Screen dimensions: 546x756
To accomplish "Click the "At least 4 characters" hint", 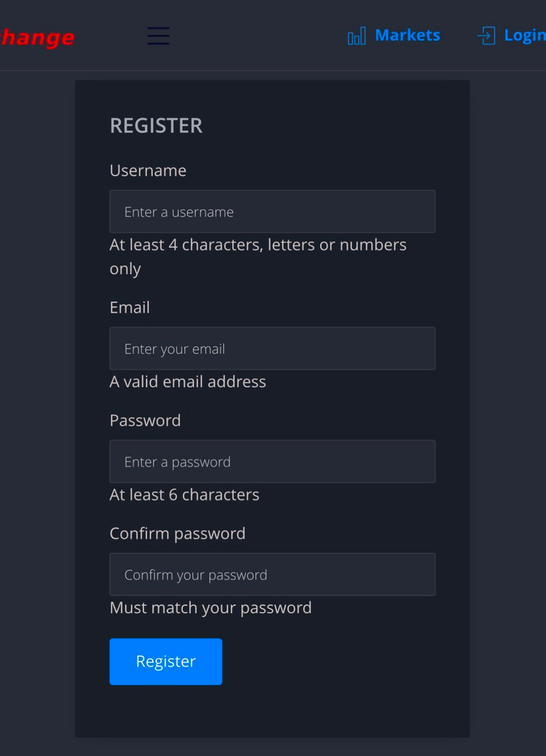I will pos(258,245).
